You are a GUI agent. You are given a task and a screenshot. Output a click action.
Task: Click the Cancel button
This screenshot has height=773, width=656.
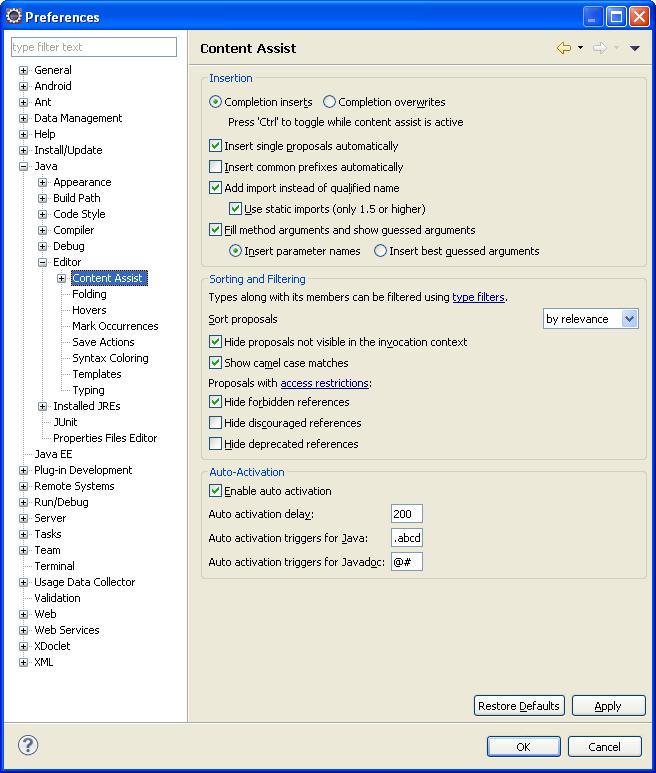click(604, 746)
